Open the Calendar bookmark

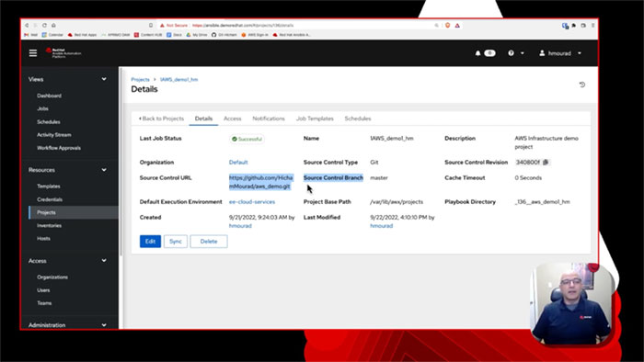pyautogui.click(x=52, y=35)
